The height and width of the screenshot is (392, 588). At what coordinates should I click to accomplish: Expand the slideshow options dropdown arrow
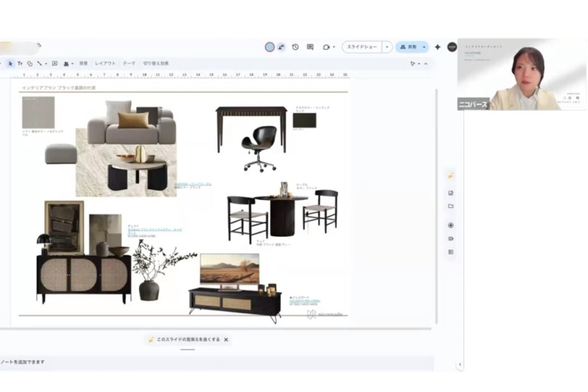tap(388, 47)
